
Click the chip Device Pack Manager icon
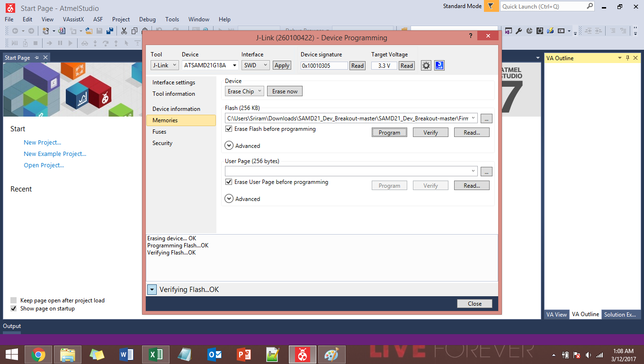(x=540, y=31)
